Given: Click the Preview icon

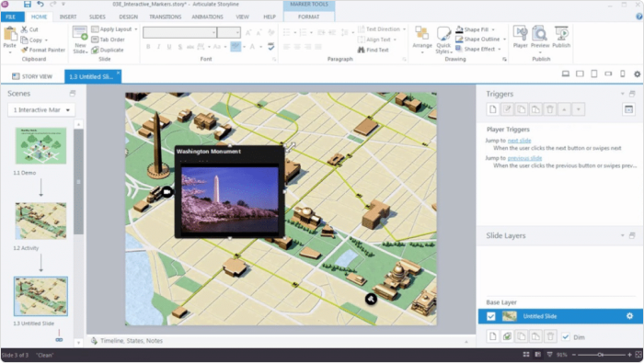Looking at the screenshot, I should point(540,34).
